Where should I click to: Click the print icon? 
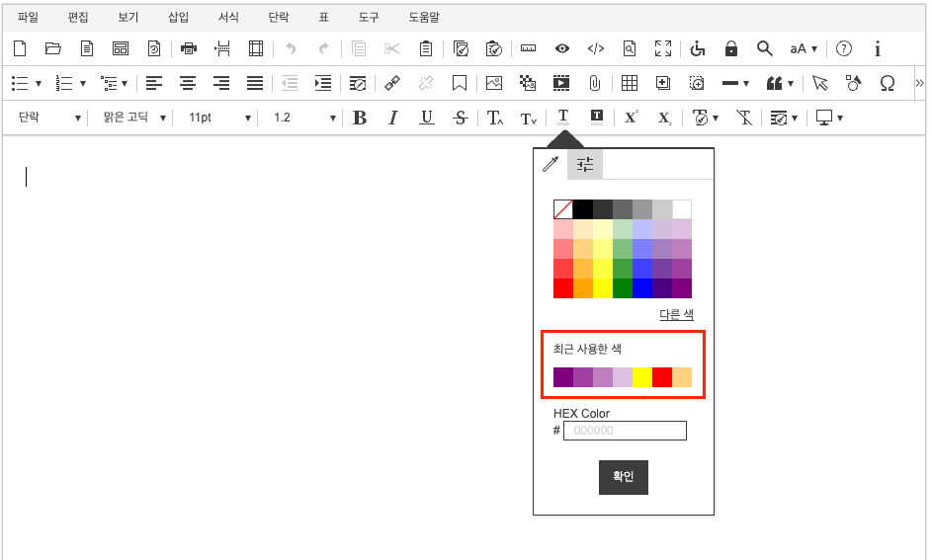pos(189,48)
